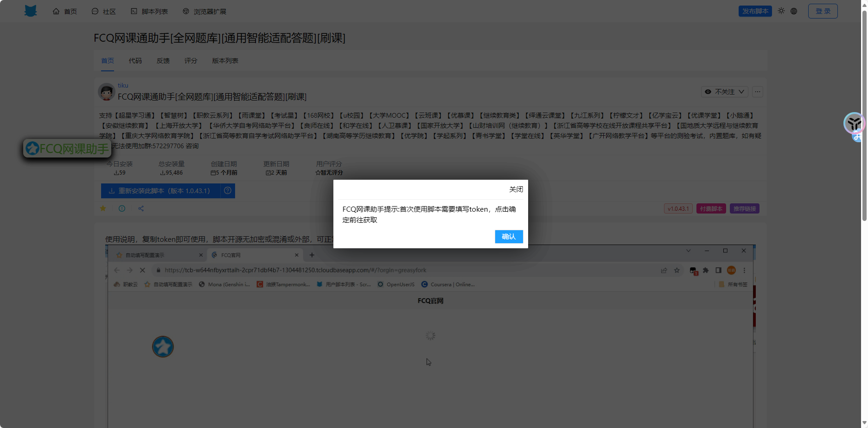The width and height of the screenshot is (868, 428).
Task: Open the language globe selector
Action: click(x=794, y=11)
